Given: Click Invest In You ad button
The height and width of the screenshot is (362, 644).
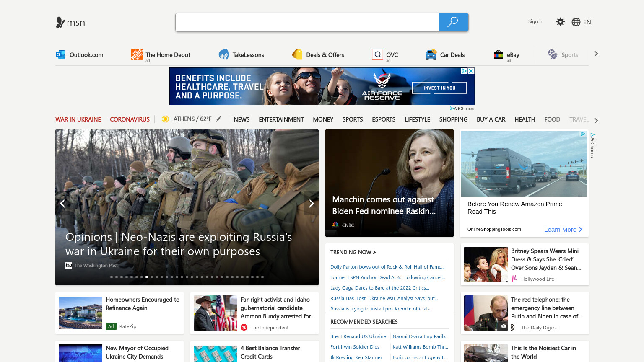Looking at the screenshot, I should (x=439, y=88).
